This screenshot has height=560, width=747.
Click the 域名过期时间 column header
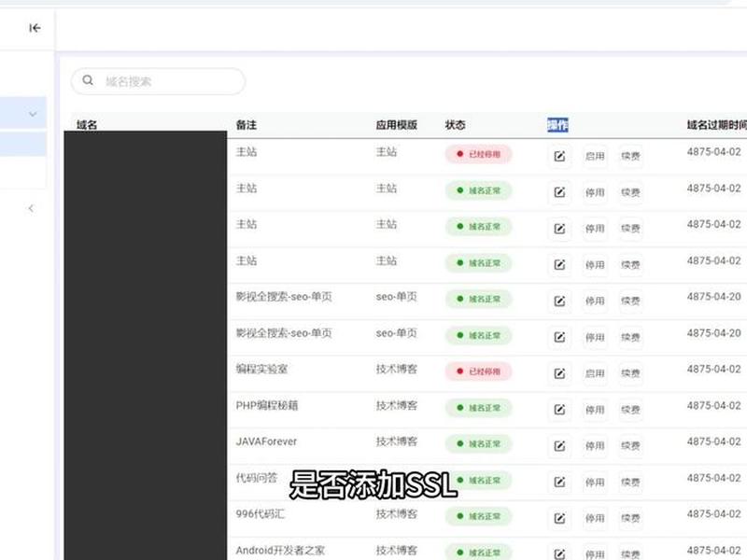pos(716,125)
